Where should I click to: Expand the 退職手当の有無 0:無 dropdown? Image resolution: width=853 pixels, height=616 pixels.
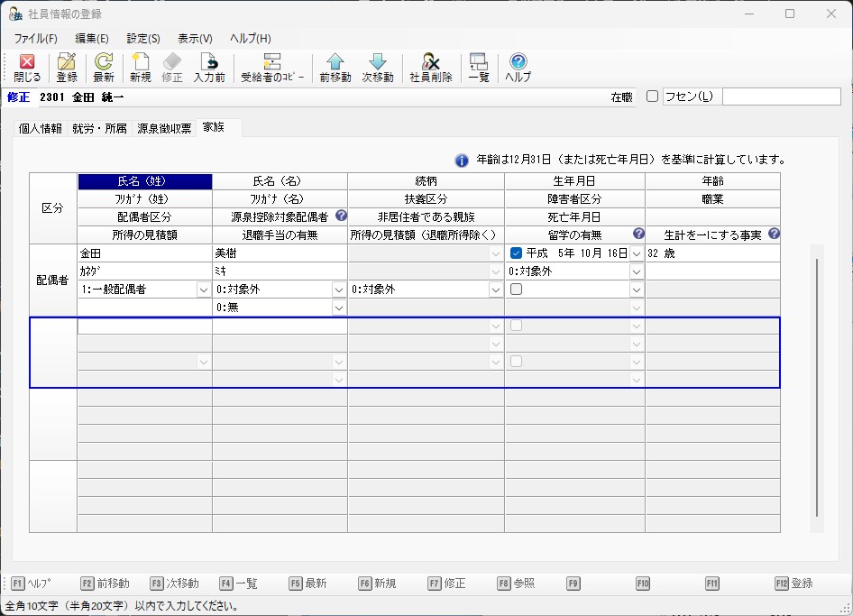pos(338,308)
